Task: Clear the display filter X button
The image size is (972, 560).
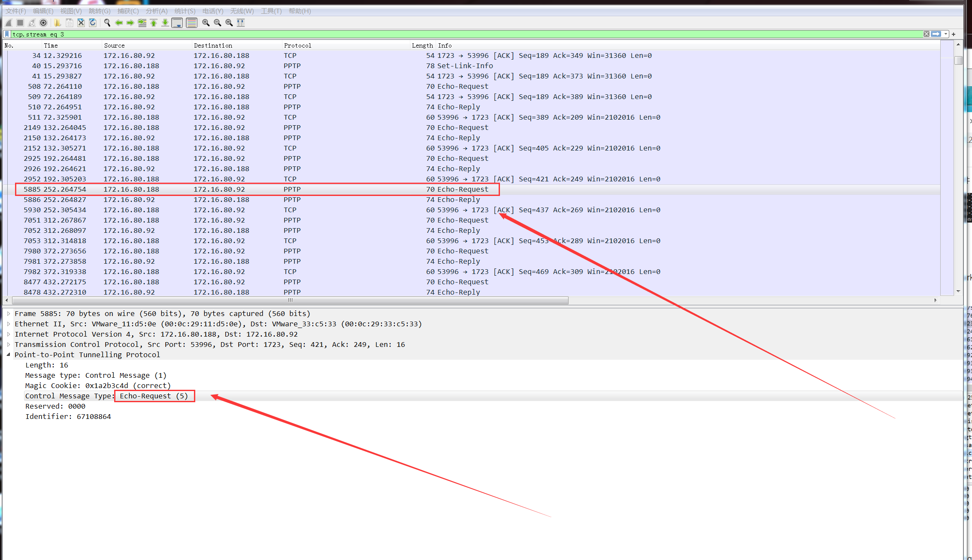Action: (927, 34)
